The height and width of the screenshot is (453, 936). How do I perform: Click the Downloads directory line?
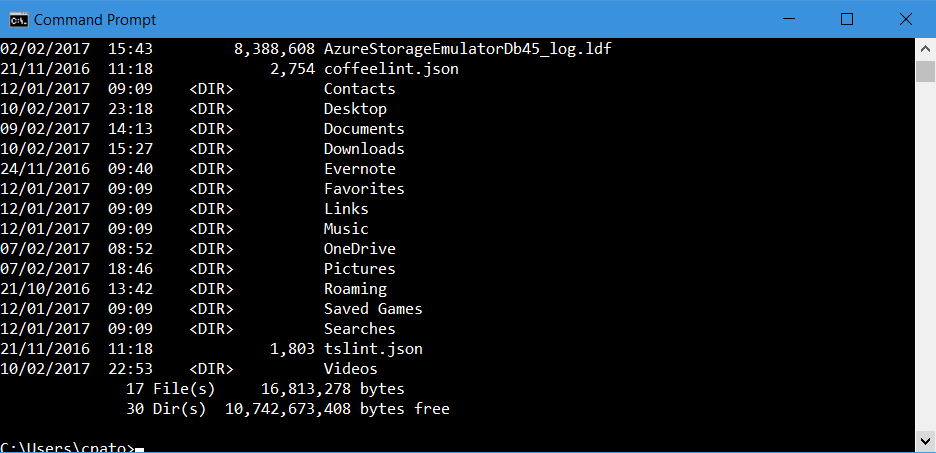(364, 149)
